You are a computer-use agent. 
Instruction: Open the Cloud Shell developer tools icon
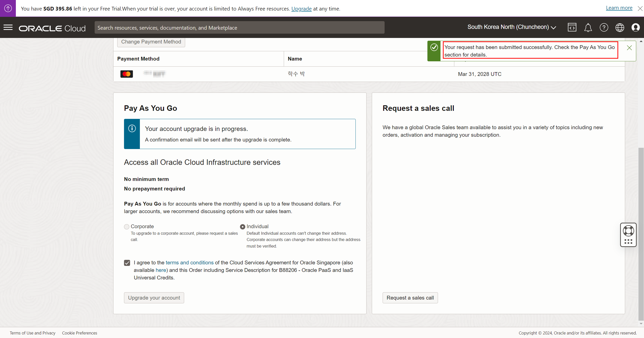(x=572, y=27)
